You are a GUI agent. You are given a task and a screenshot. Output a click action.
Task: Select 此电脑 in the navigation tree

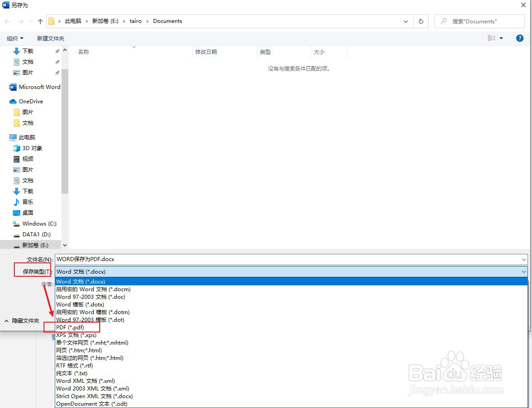22,137
